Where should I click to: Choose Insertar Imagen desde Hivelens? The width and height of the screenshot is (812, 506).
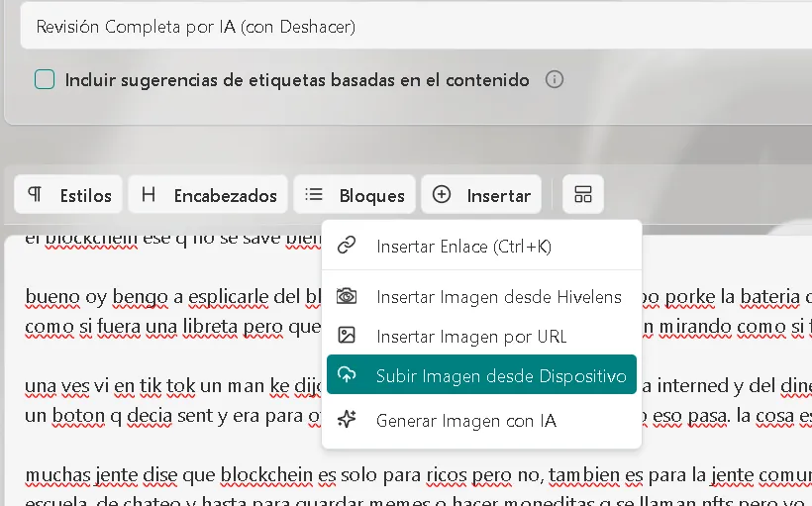tap(481, 297)
